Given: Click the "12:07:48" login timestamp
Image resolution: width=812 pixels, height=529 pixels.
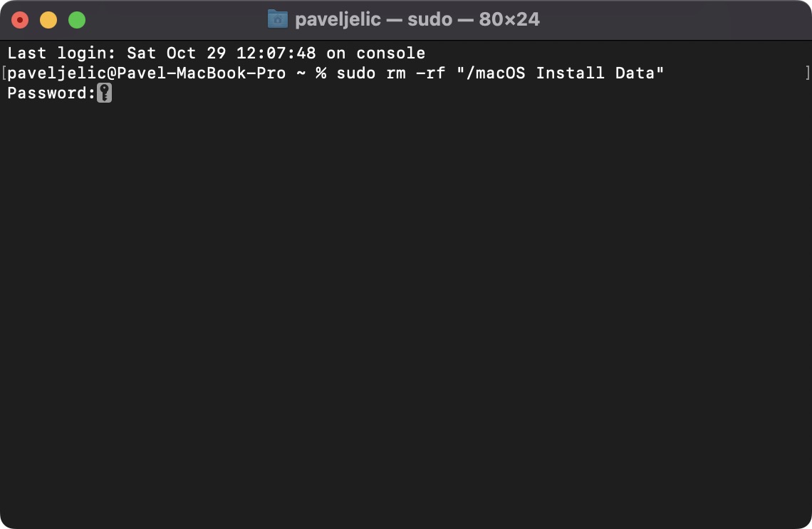Looking at the screenshot, I should (276, 53).
